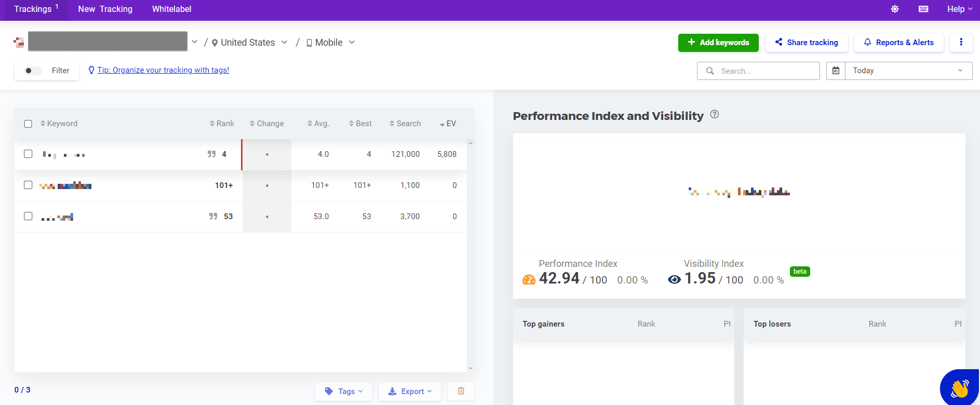
Task: Open the calendar date picker icon
Action: pyautogui.click(x=836, y=71)
